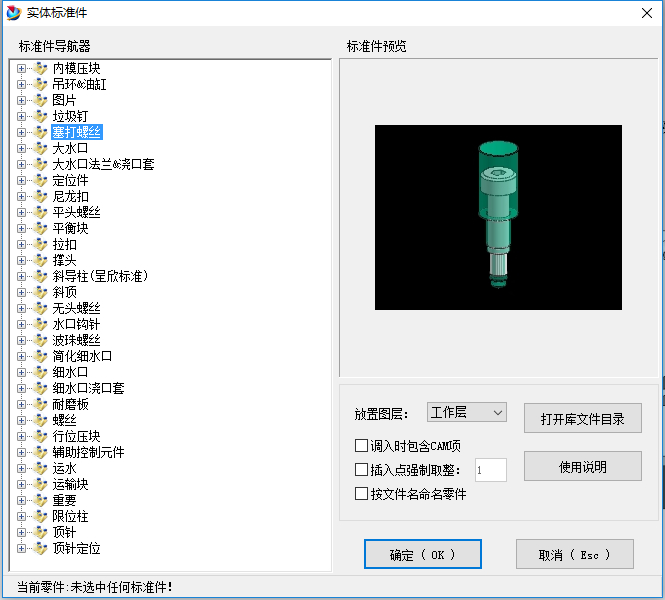
Task: Click the folder icon beside 无头螺丝
Action: click(x=40, y=308)
